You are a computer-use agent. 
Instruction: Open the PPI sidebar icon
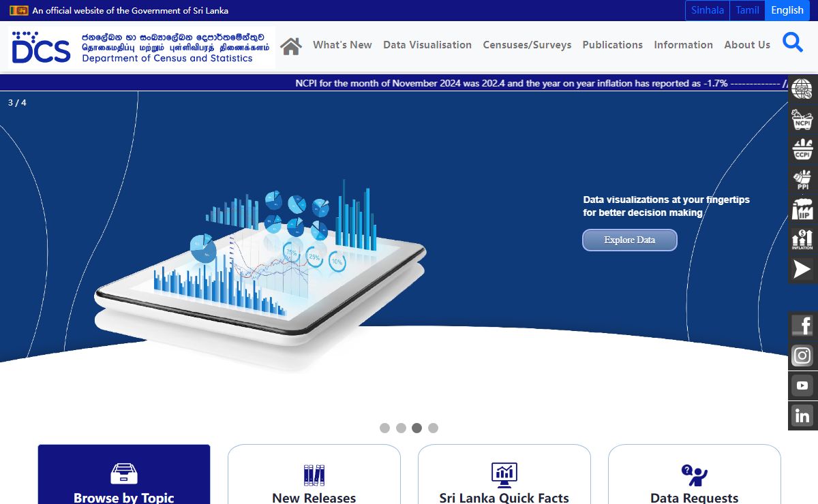pos(803,179)
